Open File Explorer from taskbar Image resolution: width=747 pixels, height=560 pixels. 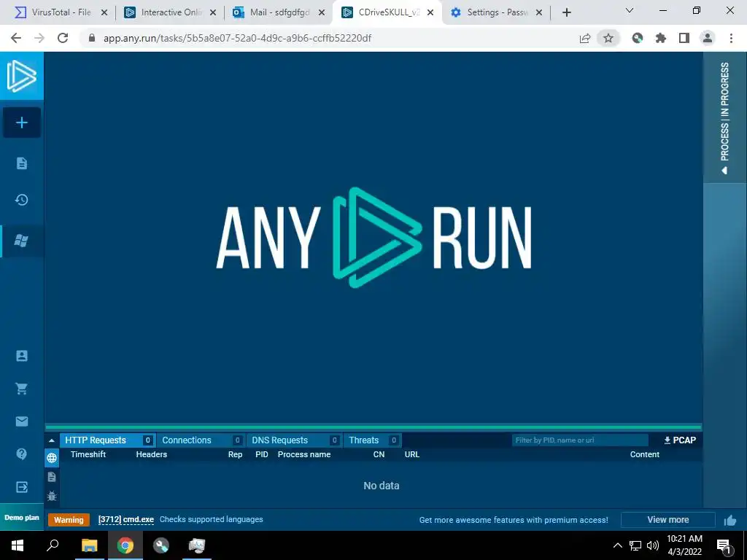89,545
